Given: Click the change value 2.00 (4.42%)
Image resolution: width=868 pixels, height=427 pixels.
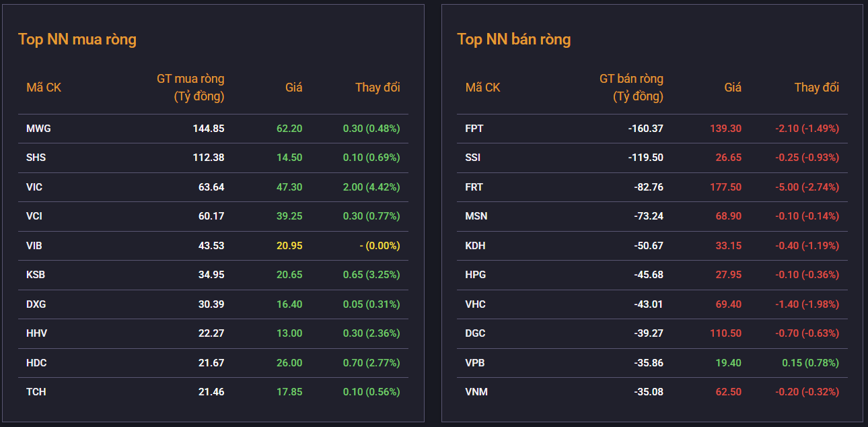Looking at the screenshot, I should [371, 187].
